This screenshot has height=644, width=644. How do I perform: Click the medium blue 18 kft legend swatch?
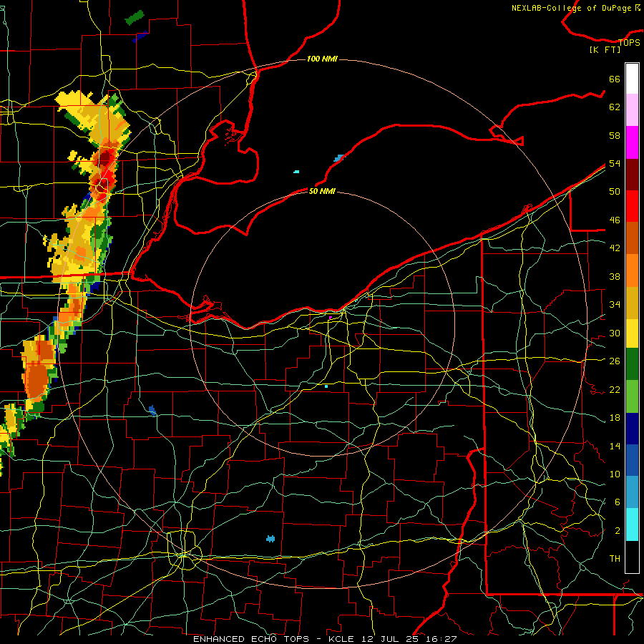coord(632,460)
